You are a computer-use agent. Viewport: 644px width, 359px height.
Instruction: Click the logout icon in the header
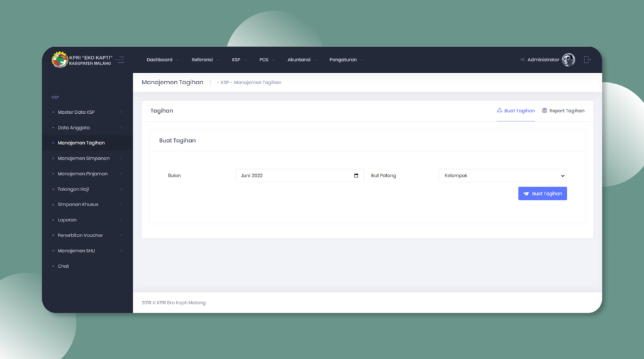click(587, 60)
